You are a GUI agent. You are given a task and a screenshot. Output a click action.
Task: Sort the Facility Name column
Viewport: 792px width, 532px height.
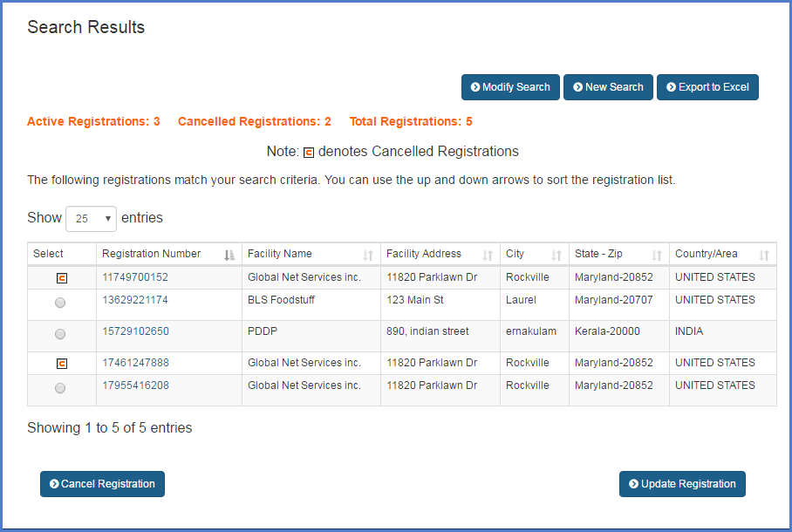point(368,255)
